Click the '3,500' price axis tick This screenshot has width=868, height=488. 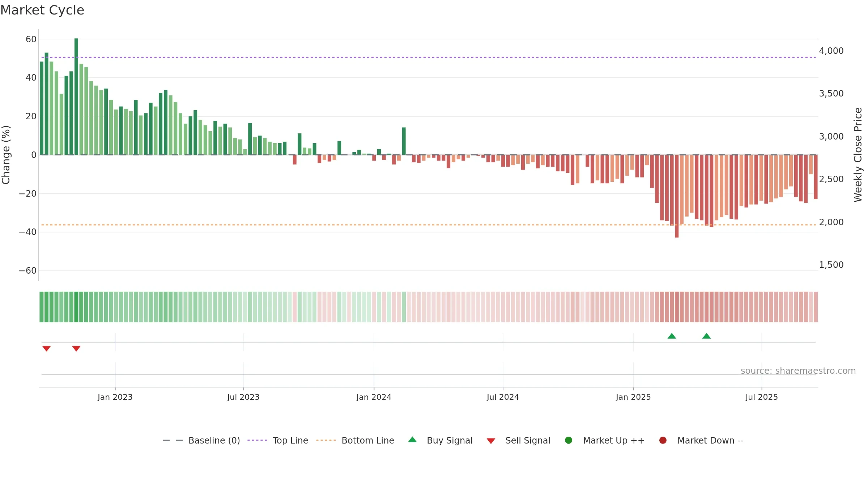coord(831,93)
